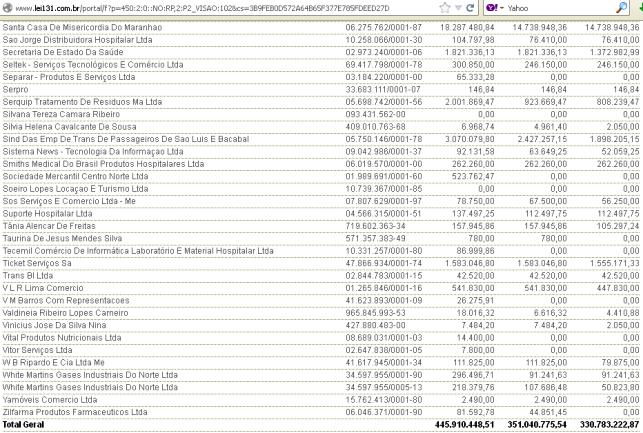This screenshot has height=433, width=643.
Task: Click total value 330.783.222,87
Action: [609, 424]
